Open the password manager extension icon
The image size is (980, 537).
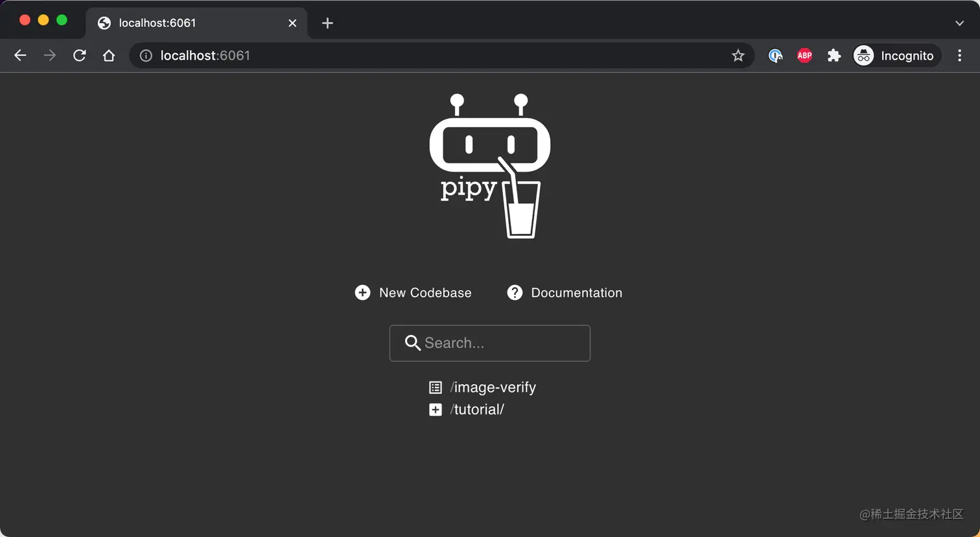point(775,56)
